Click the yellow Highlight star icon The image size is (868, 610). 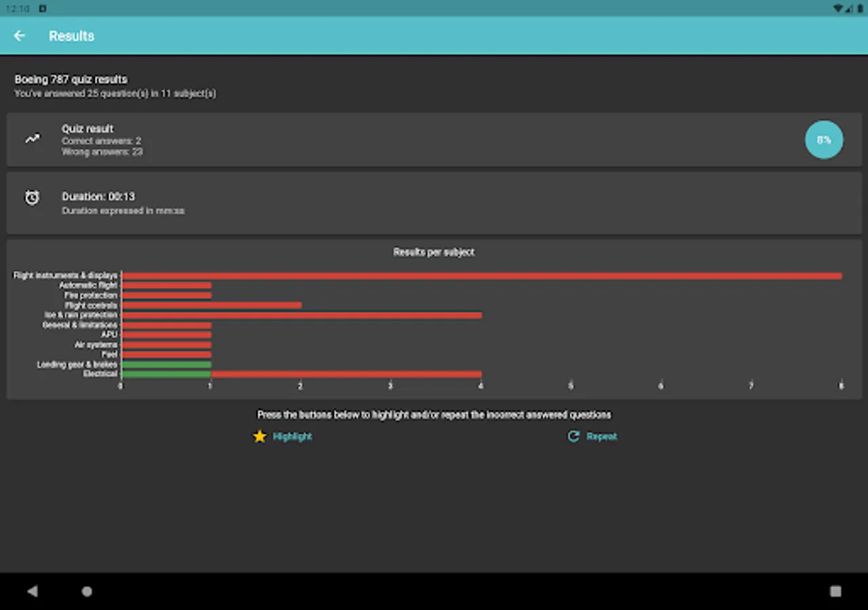click(260, 436)
